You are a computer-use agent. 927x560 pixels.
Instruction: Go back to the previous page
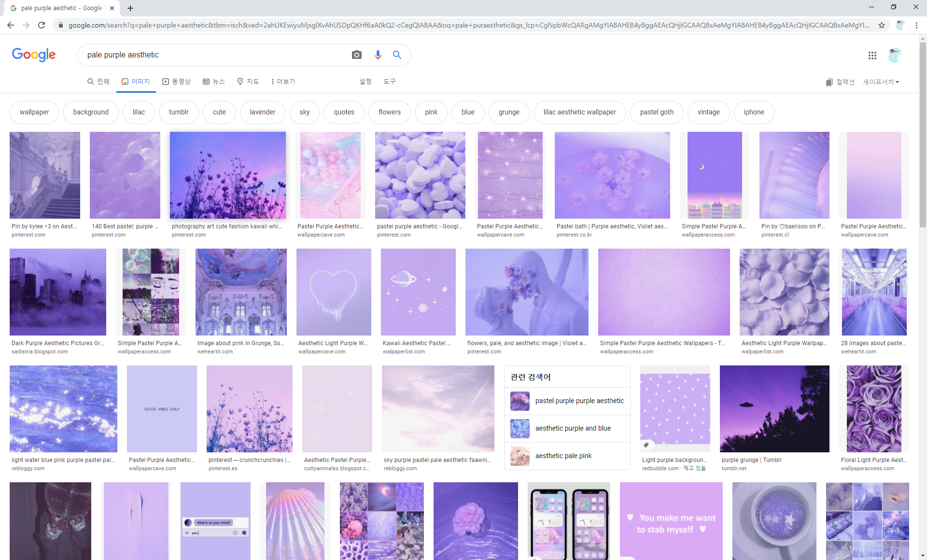(11, 25)
